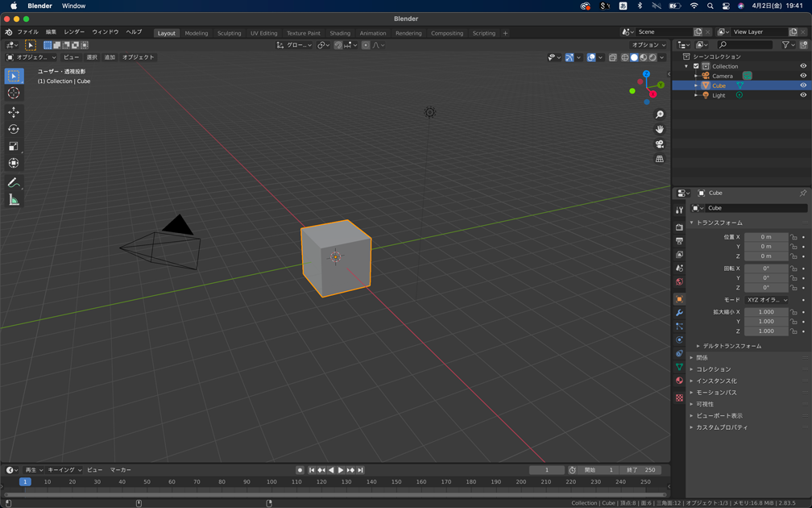Toggle proportional editing button
812x508 pixels.
click(366, 45)
